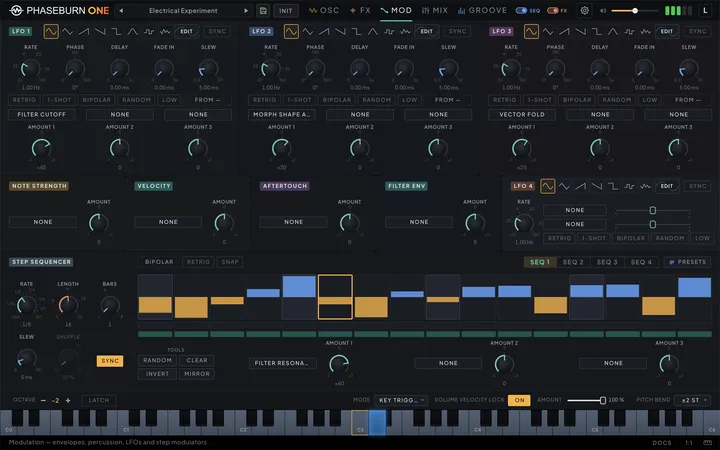Enable RANDOM on LFO 4
The image size is (720, 450).
point(669,238)
